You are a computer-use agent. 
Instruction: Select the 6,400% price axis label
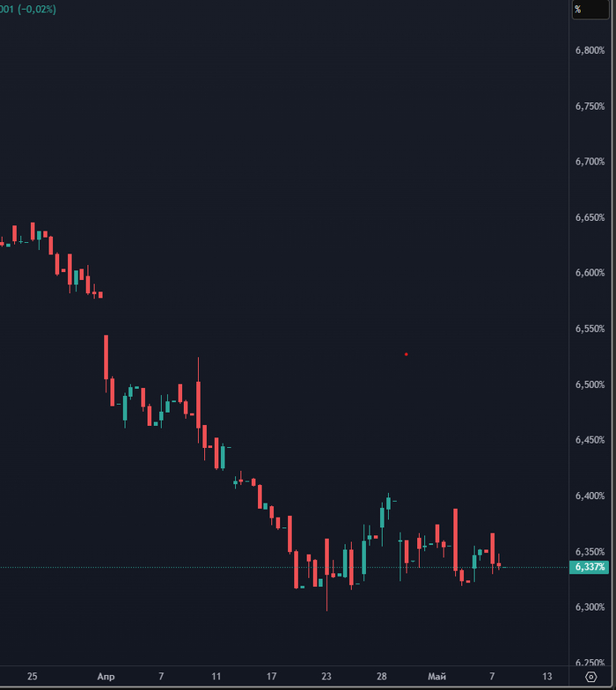590,496
